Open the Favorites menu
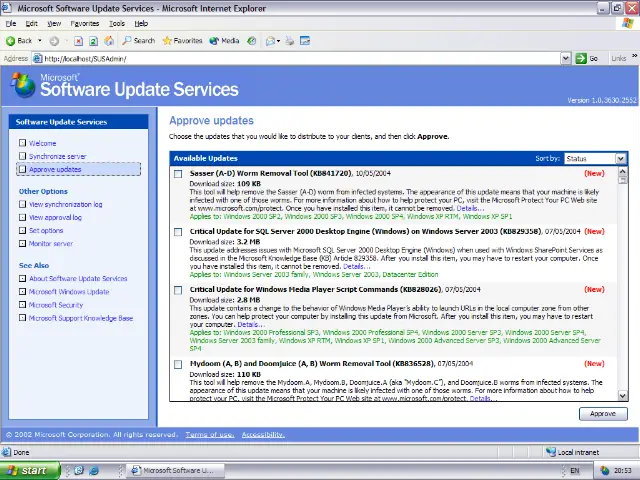 click(x=84, y=24)
